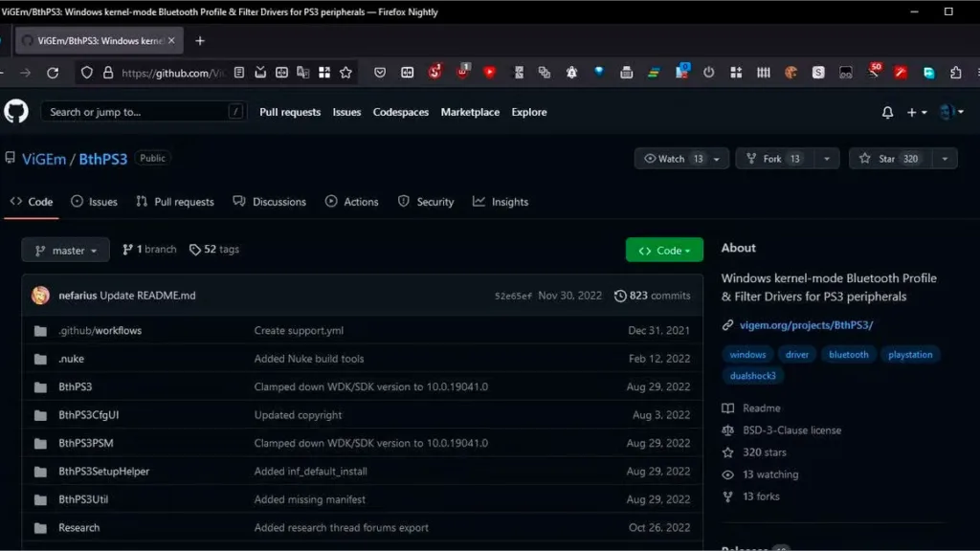Image resolution: width=980 pixels, height=551 pixels.
Task: Click the Pocket save icon in toolbar
Action: pos(380,73)
